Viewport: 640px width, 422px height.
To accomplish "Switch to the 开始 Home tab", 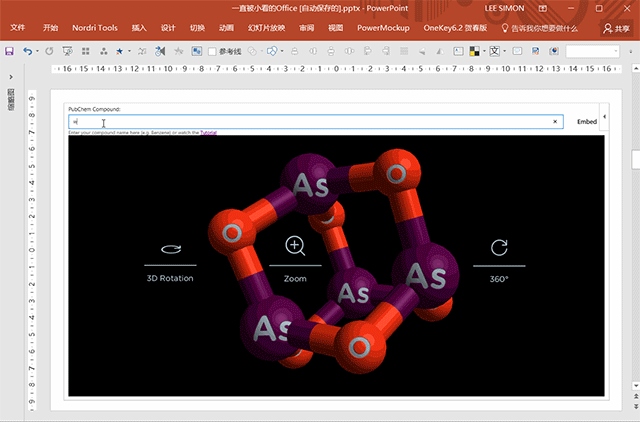I will pyautogui.click(x=50, y=28).
